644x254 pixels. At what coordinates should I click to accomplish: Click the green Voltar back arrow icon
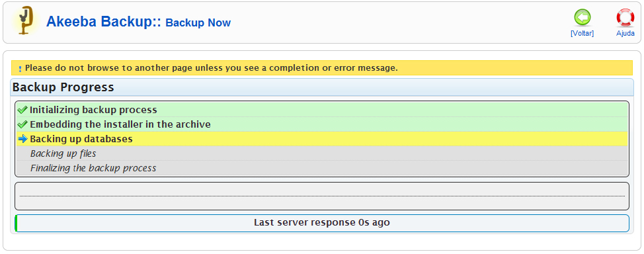pyautogui.click(x=582, y=18)
